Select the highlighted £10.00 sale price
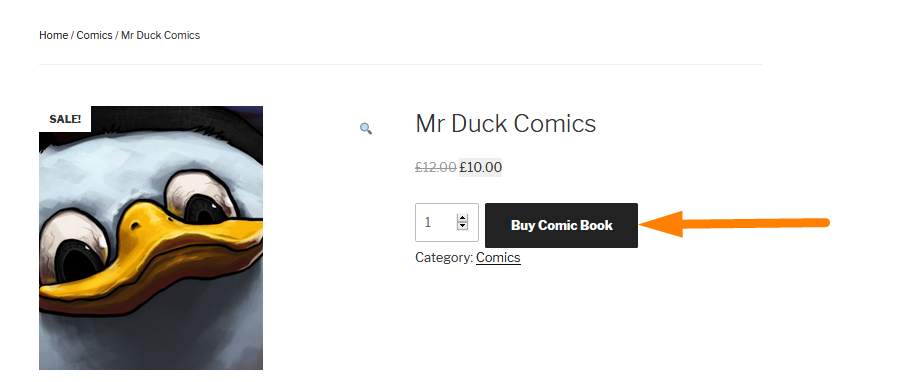This screenshot has width=897, height=382. 481,168
